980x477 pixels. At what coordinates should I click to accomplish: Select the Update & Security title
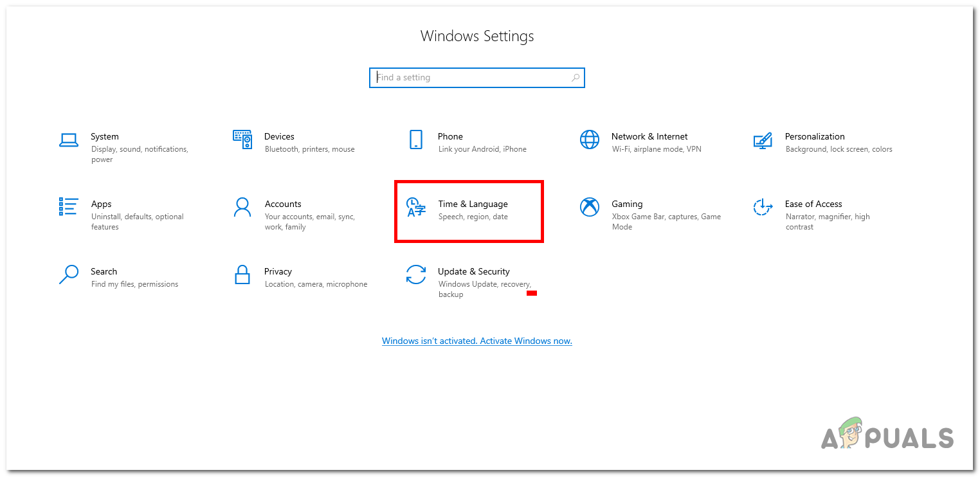pyautogui.click(x=474, y=271)
